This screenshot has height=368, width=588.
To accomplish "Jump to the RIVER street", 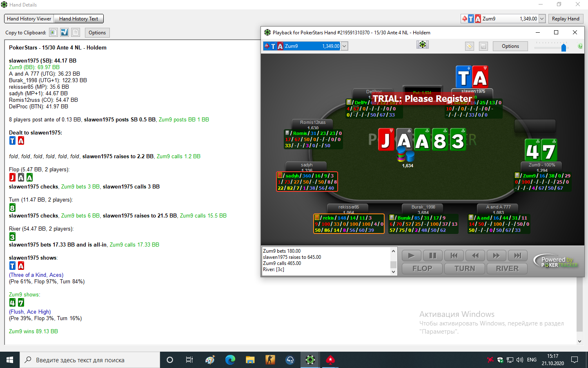I will click(x=507, y=269).
